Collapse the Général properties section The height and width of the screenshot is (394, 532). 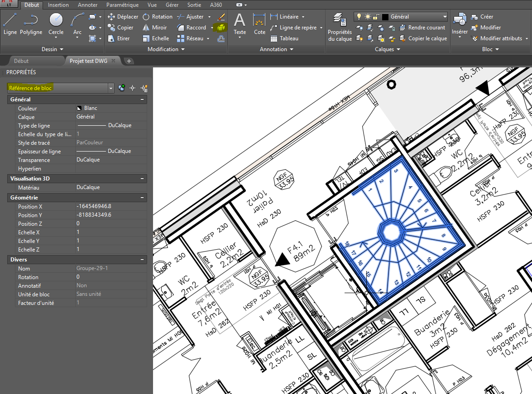(142, 100)
